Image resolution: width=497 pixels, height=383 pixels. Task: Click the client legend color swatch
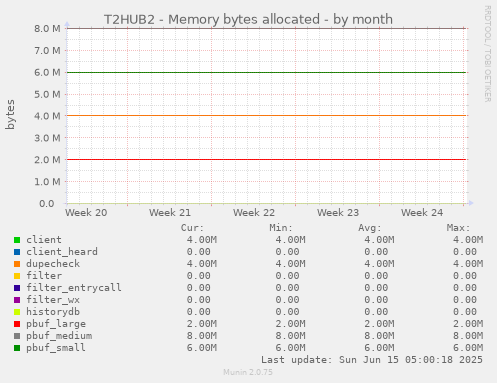17,240
